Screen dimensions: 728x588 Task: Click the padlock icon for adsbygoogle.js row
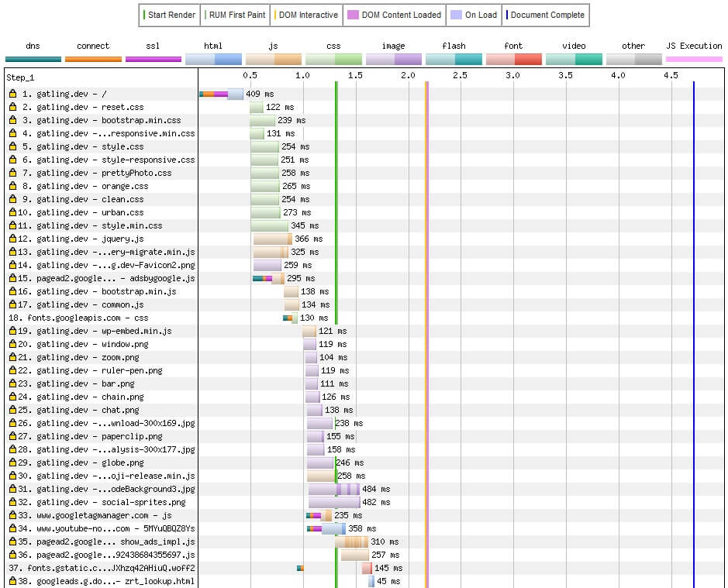pos(12,278)
